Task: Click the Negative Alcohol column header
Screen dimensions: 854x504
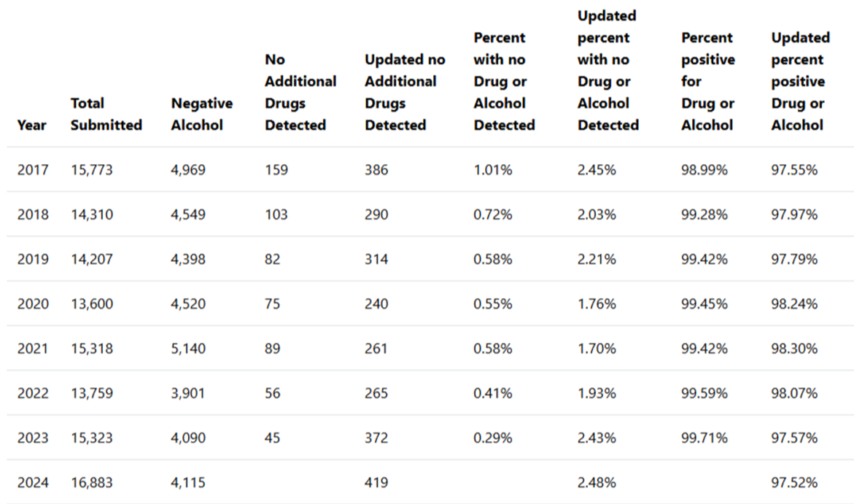Action: pyautogui.click(x=201, y=114)
